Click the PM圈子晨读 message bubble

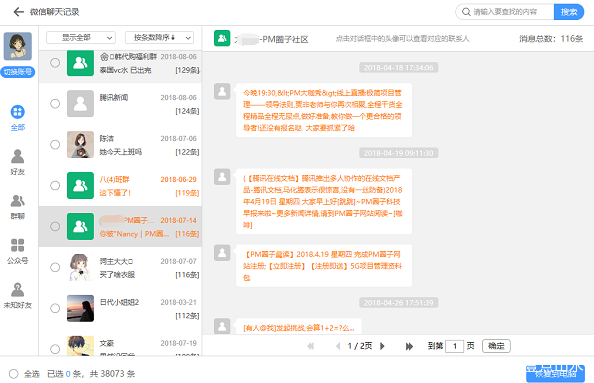[x=324, y=266]
